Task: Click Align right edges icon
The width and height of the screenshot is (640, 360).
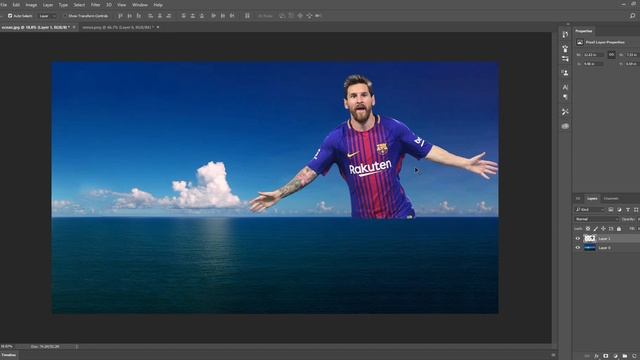Action: (169, 16)
